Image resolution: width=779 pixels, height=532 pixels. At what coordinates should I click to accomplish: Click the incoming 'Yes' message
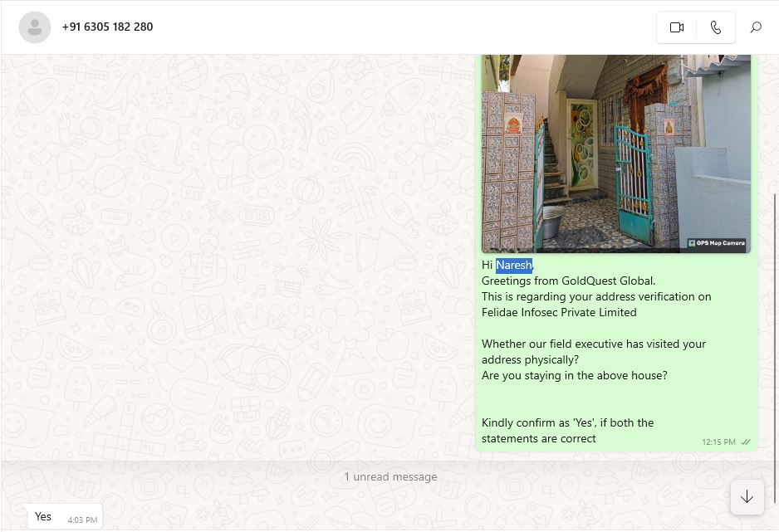point(65,516)
